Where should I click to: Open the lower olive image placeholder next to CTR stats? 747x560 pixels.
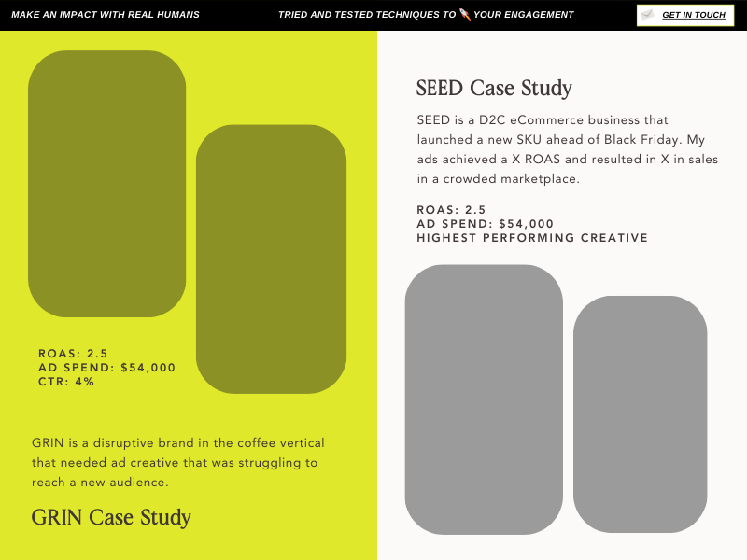click(271, 259)
